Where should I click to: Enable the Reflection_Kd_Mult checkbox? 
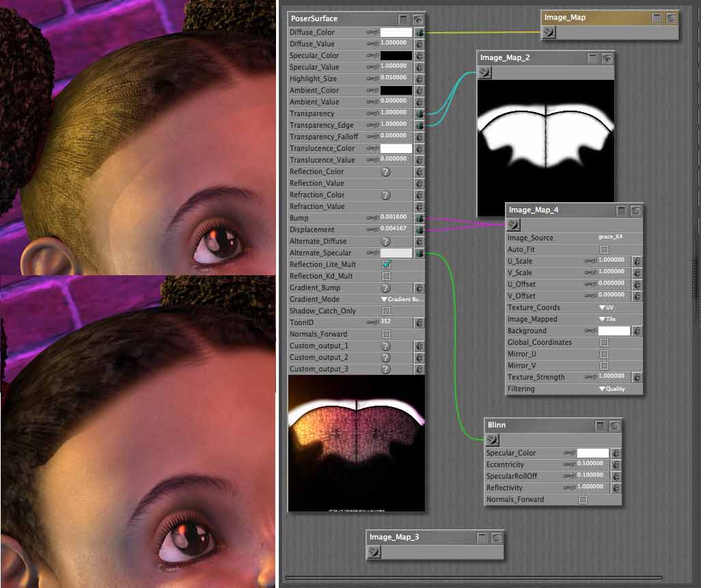(x=387, y=276)
